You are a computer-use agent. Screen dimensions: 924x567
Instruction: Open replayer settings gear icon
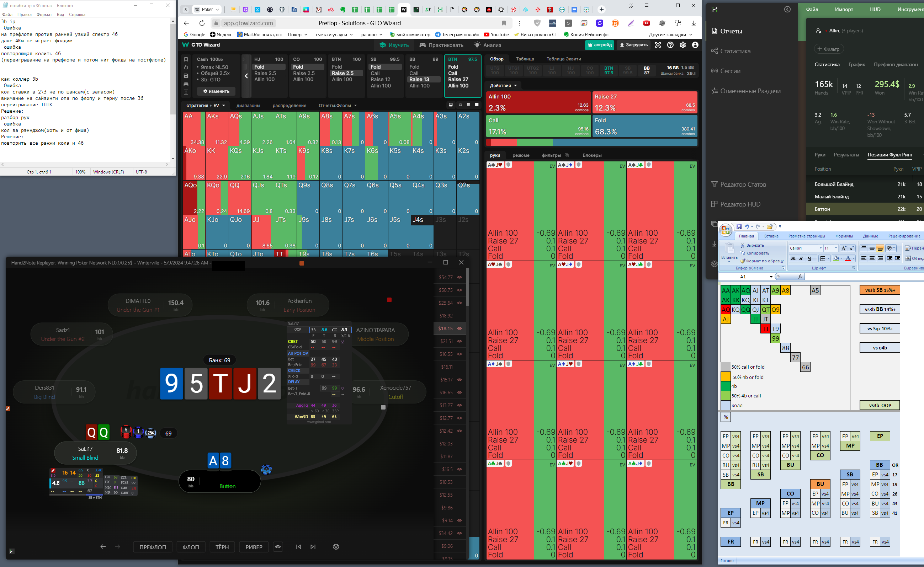click(x=336, y=547)
